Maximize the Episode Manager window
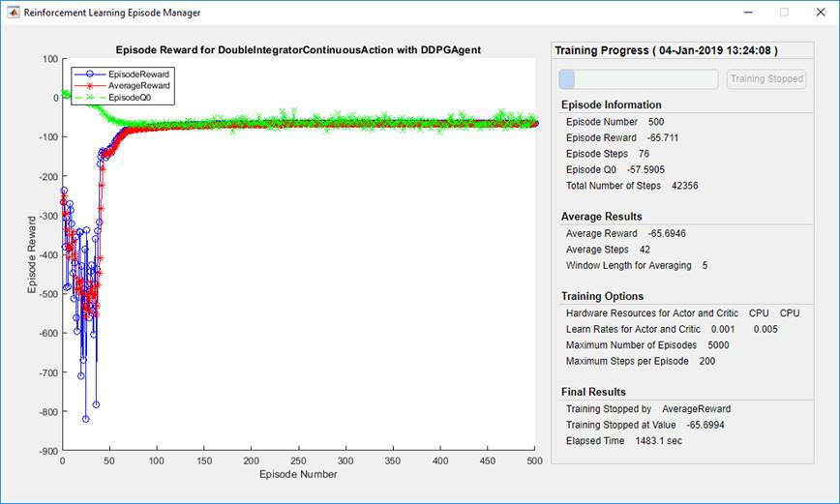 coord(784,13)
